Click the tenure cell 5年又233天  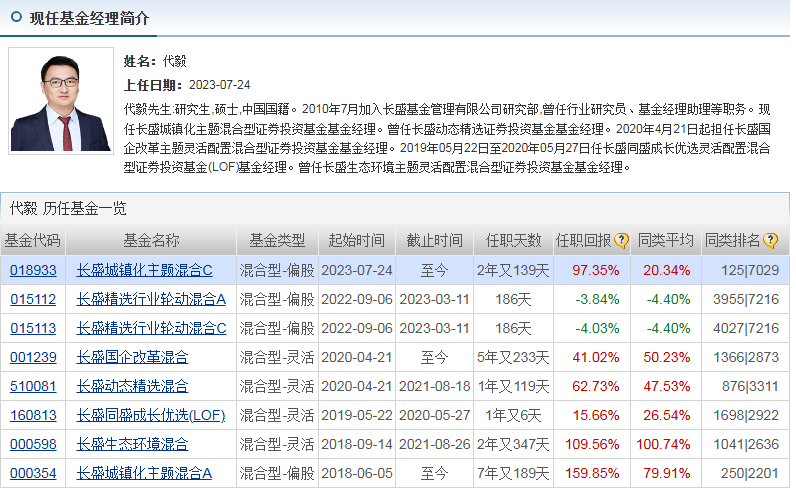pyautogui.click(x=513, y=357)
